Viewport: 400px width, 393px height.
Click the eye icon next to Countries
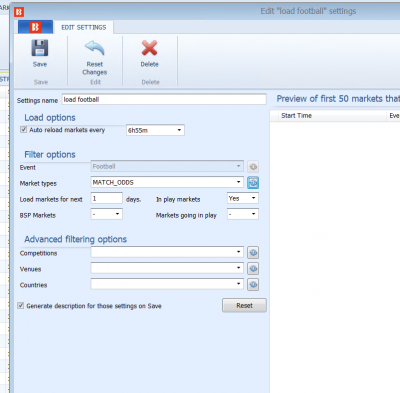253,284
